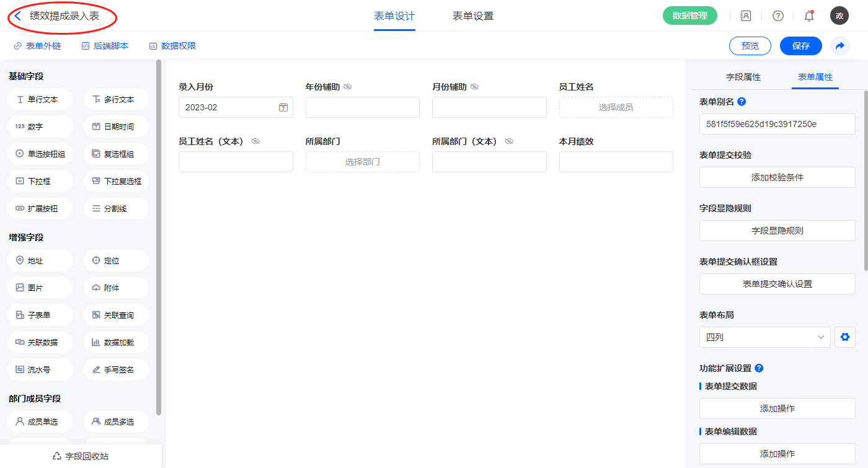Toggle visibility icon next to 员工姓名（文本）
Screen dimensions: 868x468
point(255,141)
